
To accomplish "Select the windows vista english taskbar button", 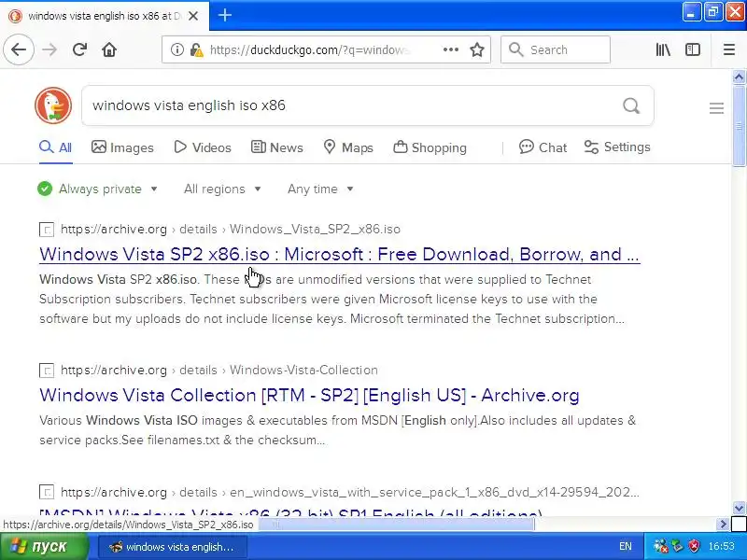I will click(x=173, y=547).
